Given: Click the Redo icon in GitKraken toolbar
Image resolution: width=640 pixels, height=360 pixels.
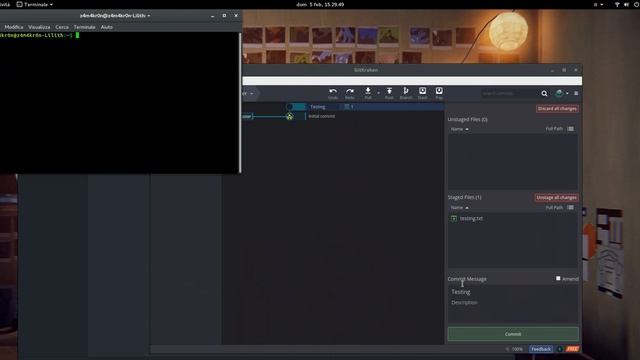Looking at the screenshot, I should (350, 91).
